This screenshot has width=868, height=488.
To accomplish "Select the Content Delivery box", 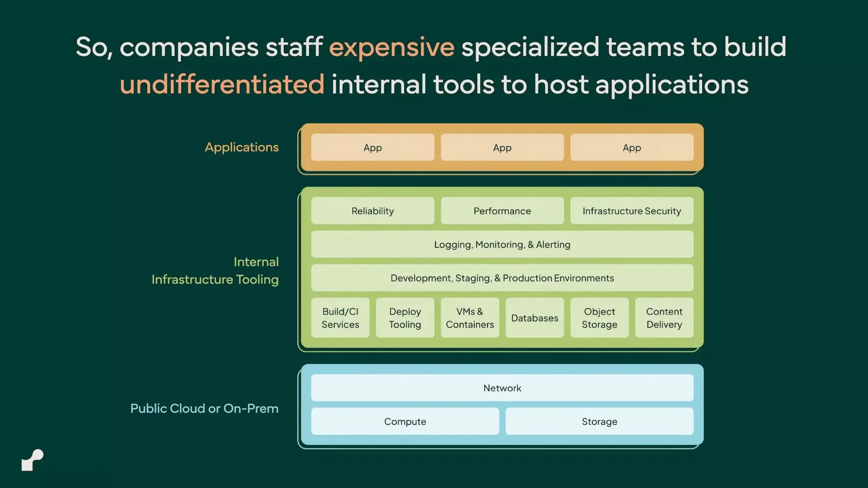I will (664, 318).
